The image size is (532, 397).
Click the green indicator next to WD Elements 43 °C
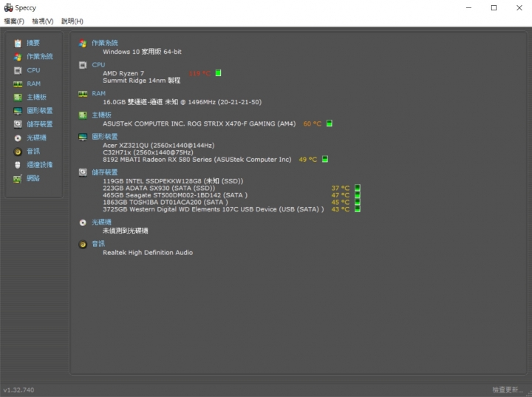coord(358,209)
